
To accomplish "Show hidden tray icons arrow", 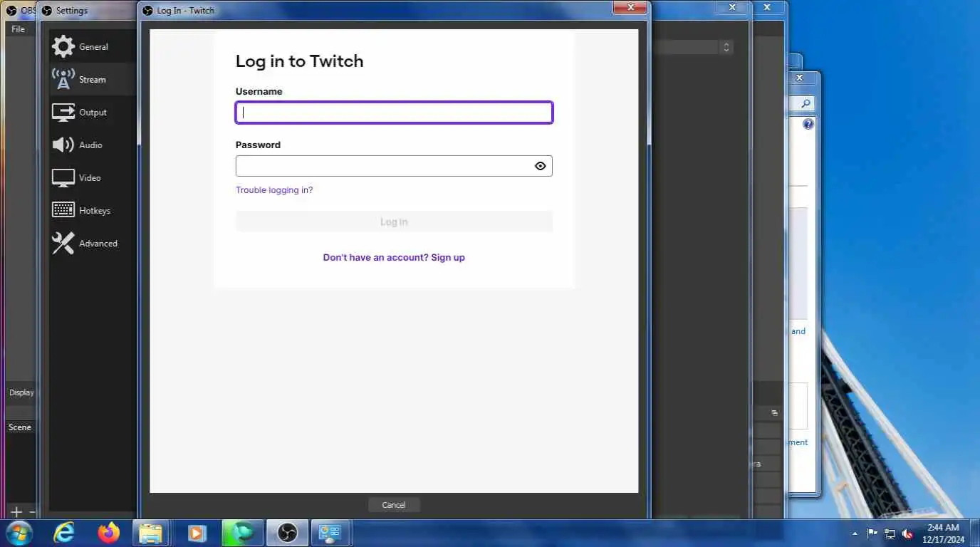I will (x=855, y=533).
